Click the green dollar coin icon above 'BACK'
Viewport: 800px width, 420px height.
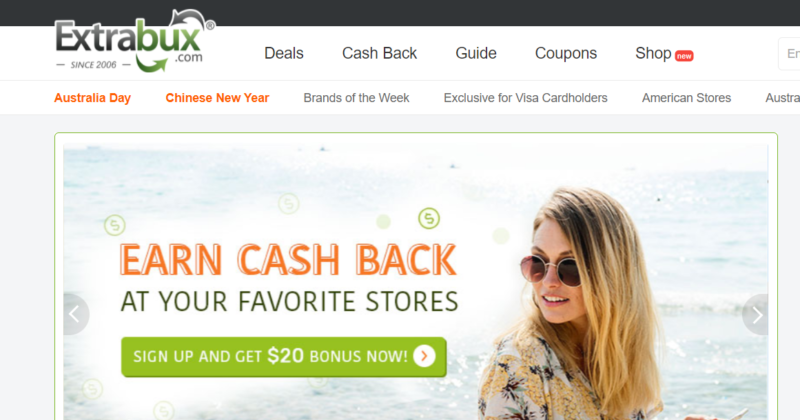[429, 218]
